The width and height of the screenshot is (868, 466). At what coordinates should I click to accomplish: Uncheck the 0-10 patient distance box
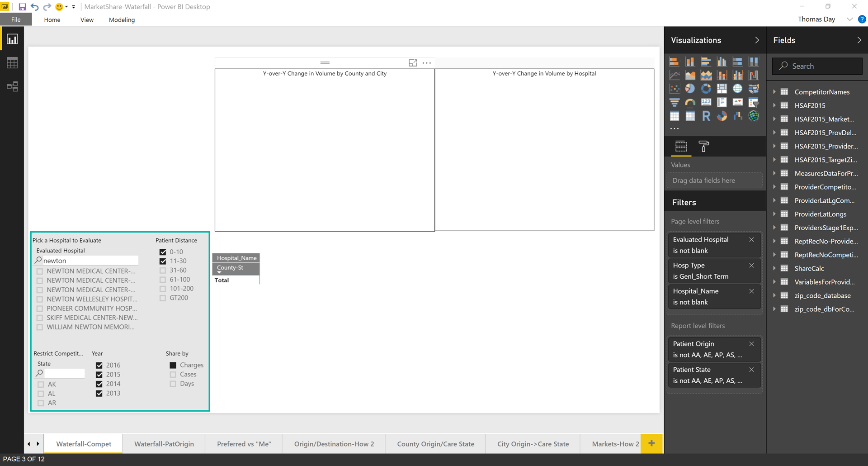(x=163, y=252)
